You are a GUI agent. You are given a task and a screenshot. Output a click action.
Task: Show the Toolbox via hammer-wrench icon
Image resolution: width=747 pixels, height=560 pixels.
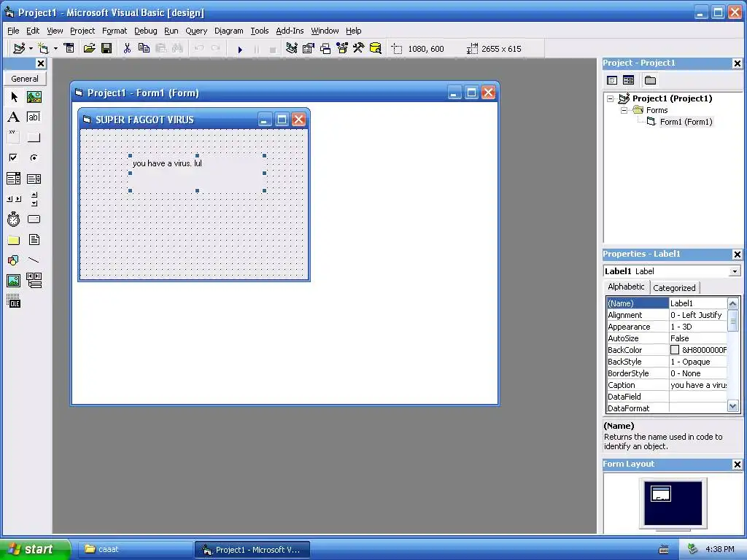point(359,48)
